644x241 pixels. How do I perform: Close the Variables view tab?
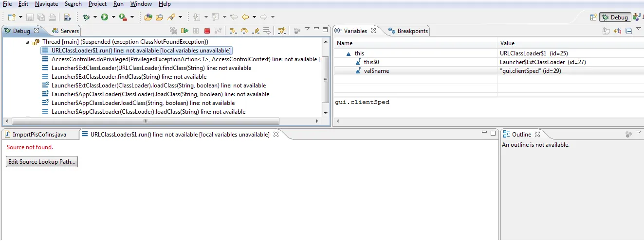coord(373,31)
